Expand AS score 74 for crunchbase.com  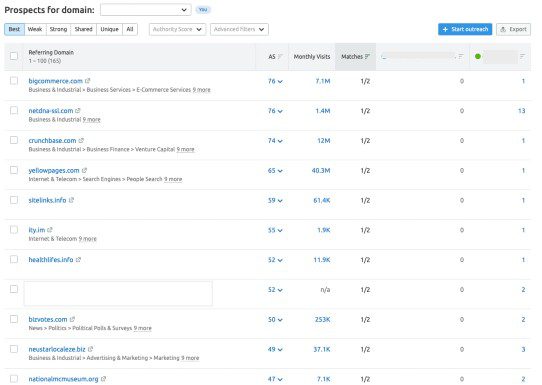point(275,141)
